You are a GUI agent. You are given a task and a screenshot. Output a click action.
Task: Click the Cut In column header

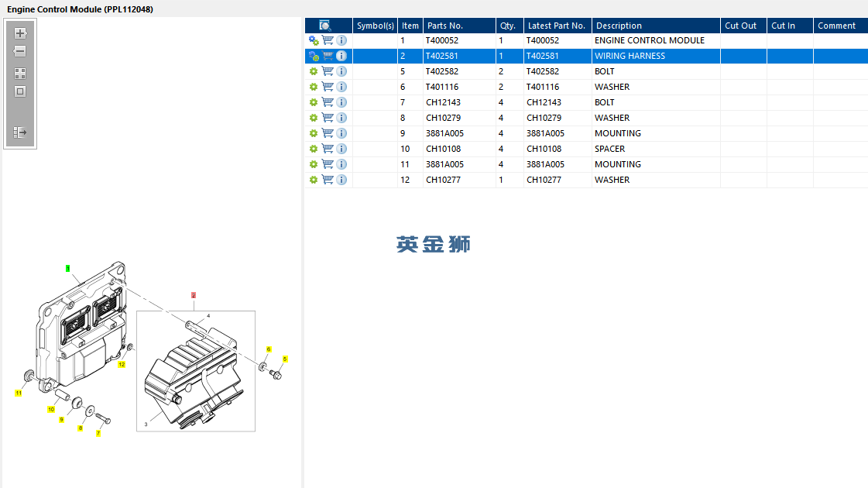point(790,26)
